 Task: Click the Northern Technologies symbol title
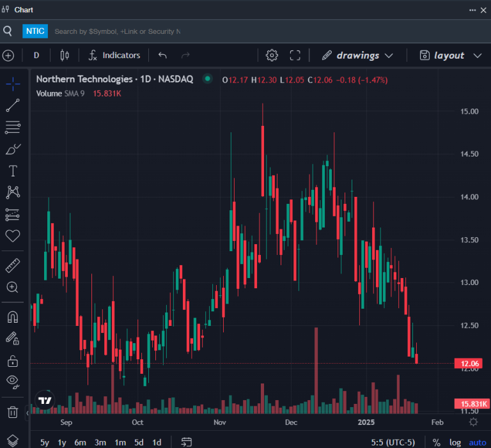114,79
